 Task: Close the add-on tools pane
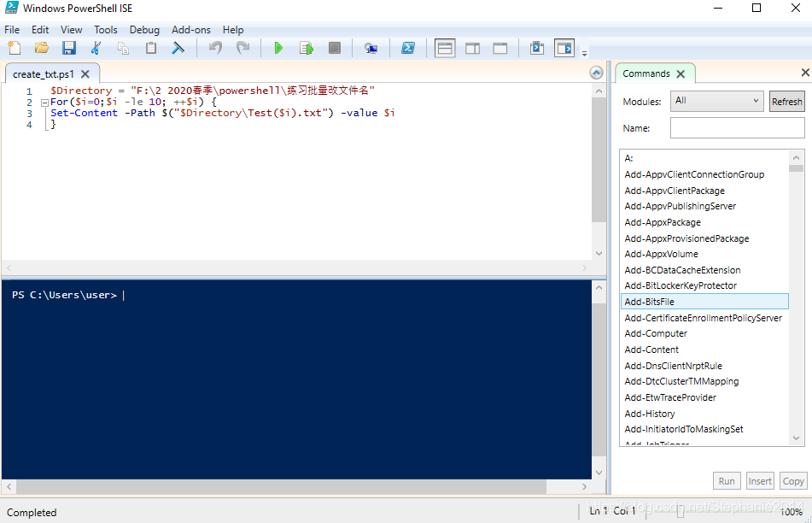805,73
